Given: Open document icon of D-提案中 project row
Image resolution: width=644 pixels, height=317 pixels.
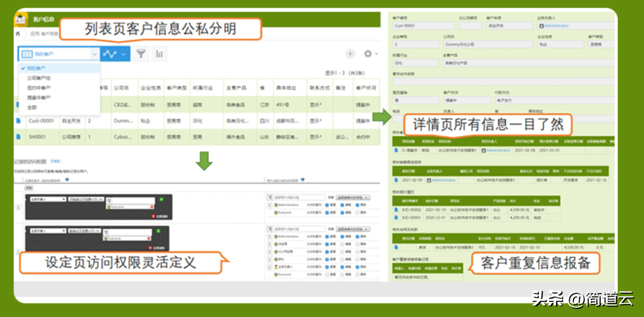Looking at the screenshot, I should pos(396,150).
